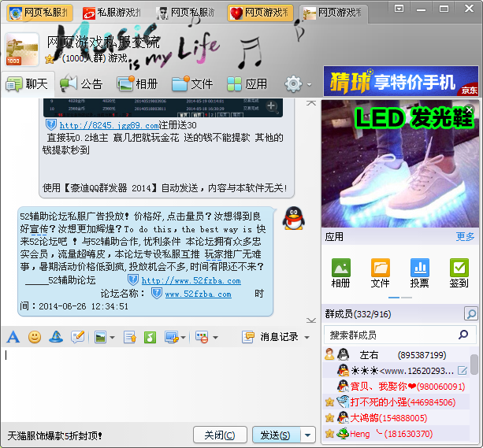
Task: Click the group avatar with 1000 badge
Action: point(22,50)
